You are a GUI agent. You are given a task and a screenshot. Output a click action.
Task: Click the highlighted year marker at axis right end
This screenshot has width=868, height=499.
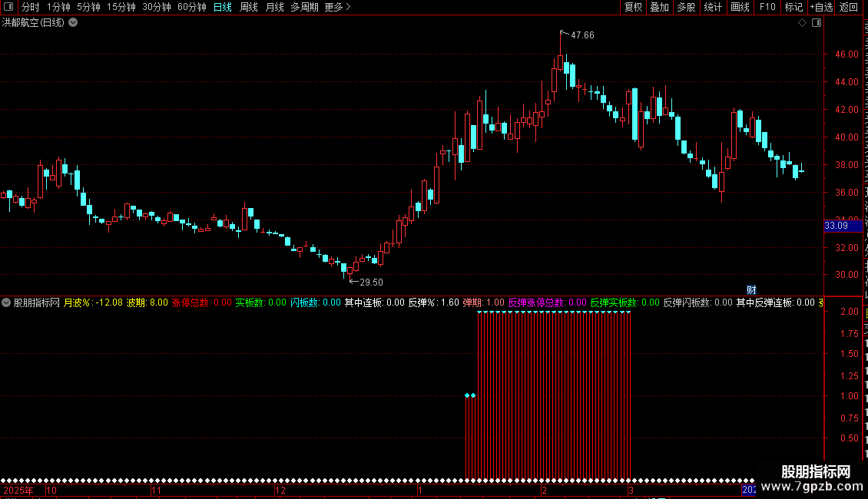(x=748, y=490)
